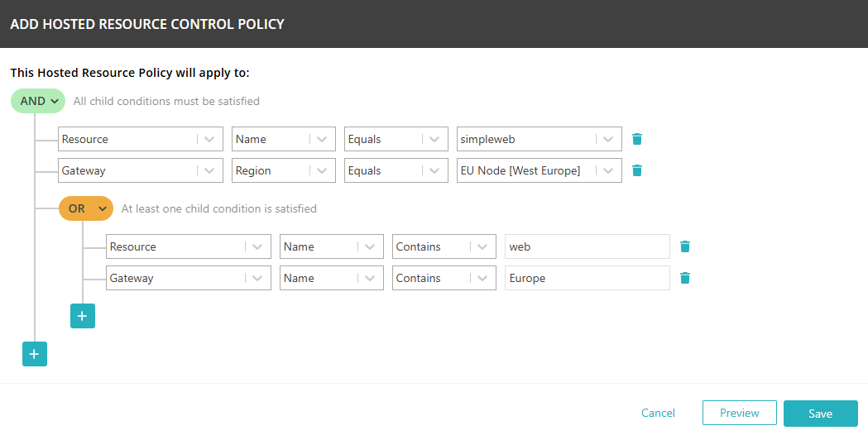Click the Cancel link
This screenshot has width=868, height=440.
658,413
